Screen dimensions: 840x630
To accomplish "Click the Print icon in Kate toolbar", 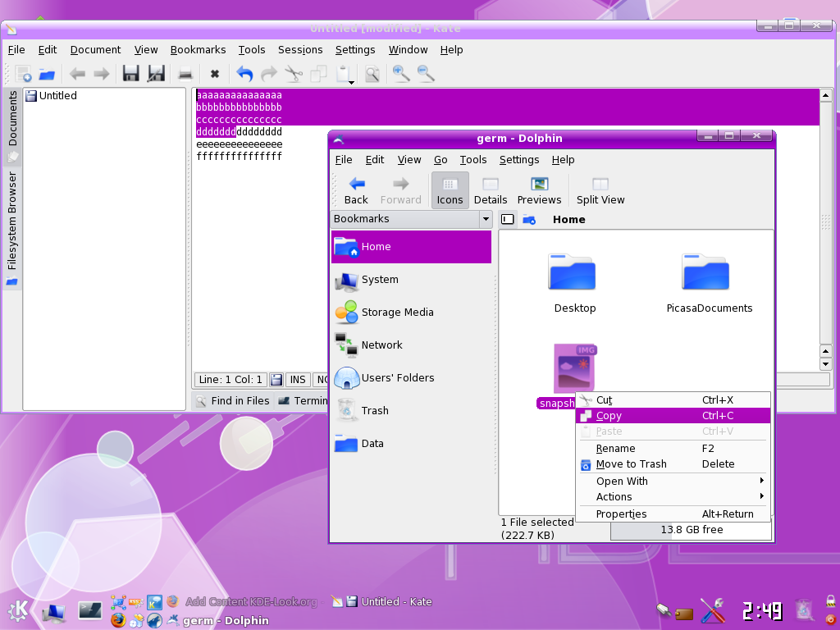I will (x=185, y=73).
